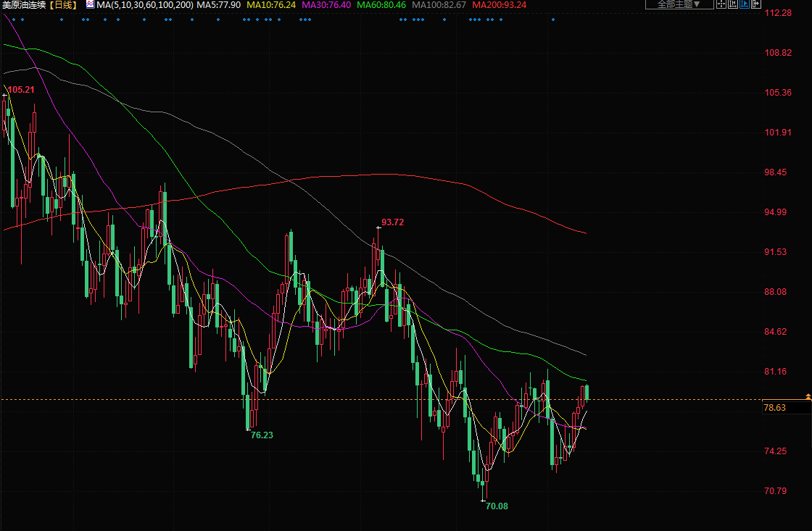Click the 70.08 low price label
Viewport: 812px width, 531px height.
[x=497, y=506]
